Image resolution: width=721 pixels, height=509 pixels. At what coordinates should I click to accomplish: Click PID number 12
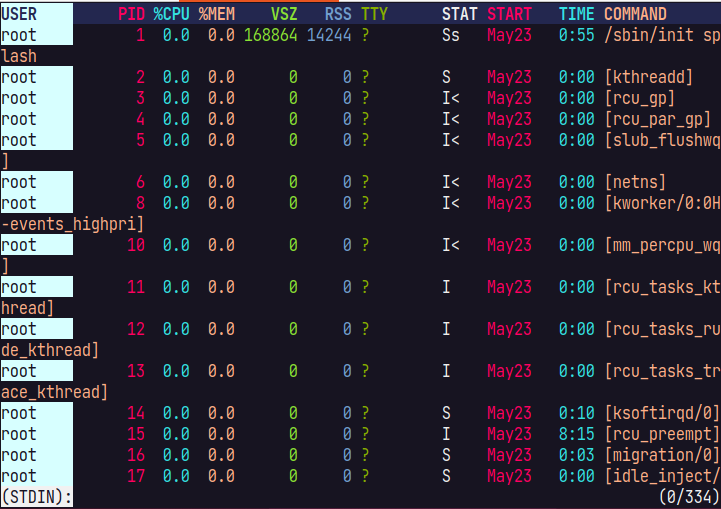(x=136, y=329)
